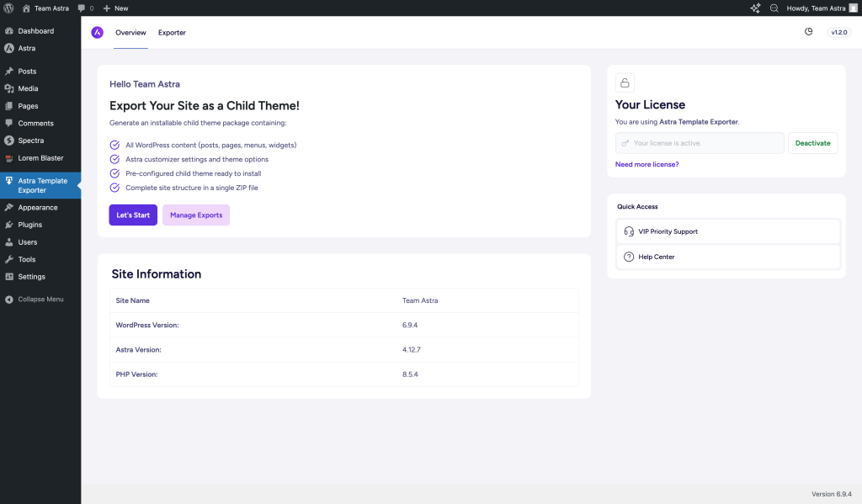The height and width of the screenshot is (504, 862).
Task: Click the WordPress logo in admin bar
Action: [x=8, y=8]
